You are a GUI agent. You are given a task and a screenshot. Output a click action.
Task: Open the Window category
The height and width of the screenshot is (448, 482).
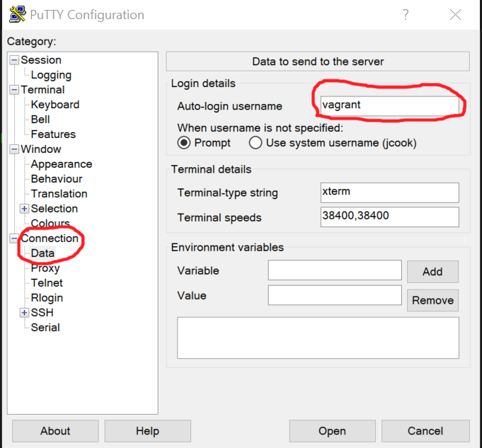tap(41, 149)
